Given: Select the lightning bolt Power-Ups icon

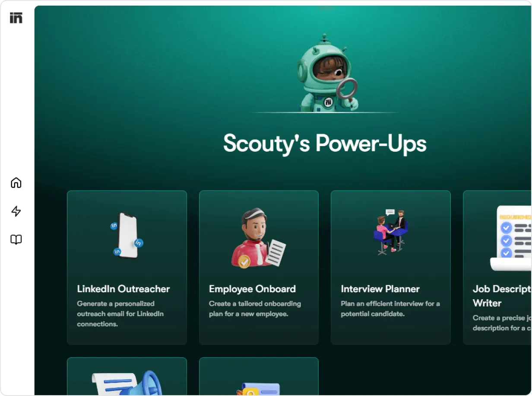Looking at the screenshot, I should pyautogui.click(x=16, y=211).
